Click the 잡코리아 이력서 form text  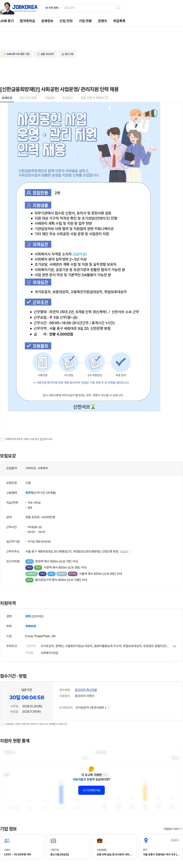85,696
